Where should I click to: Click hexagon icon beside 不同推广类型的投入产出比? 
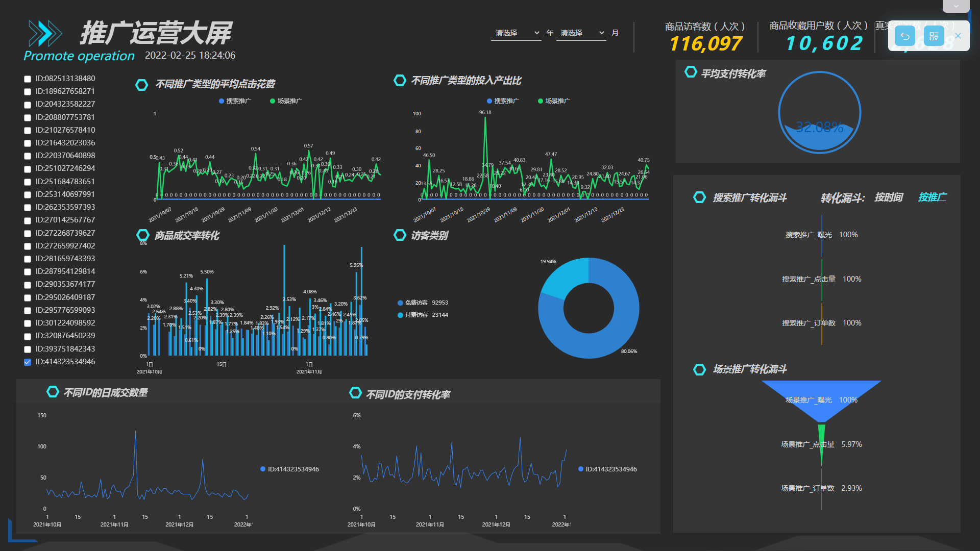400,81
